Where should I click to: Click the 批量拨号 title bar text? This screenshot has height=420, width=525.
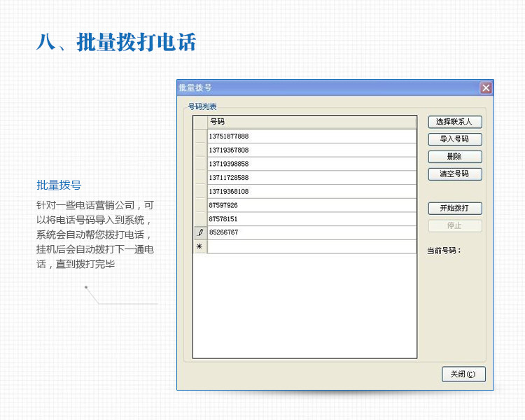(195, 87)
